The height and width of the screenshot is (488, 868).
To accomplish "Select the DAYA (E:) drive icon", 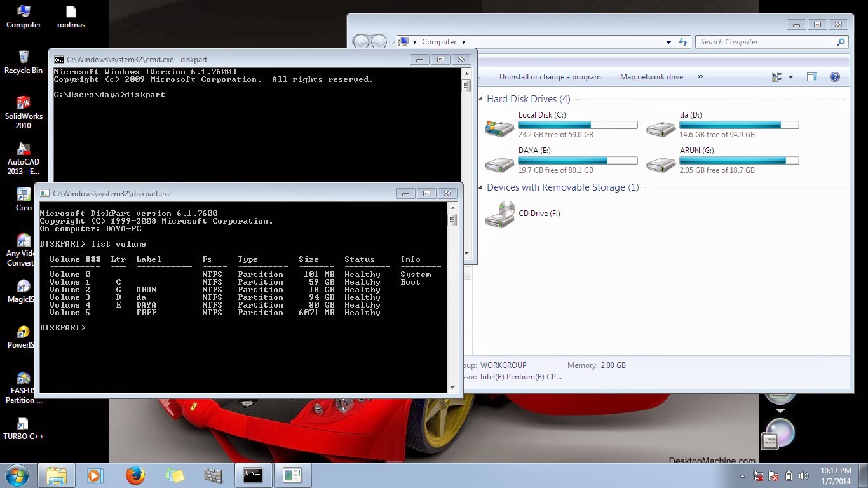I will pos(499,163).
